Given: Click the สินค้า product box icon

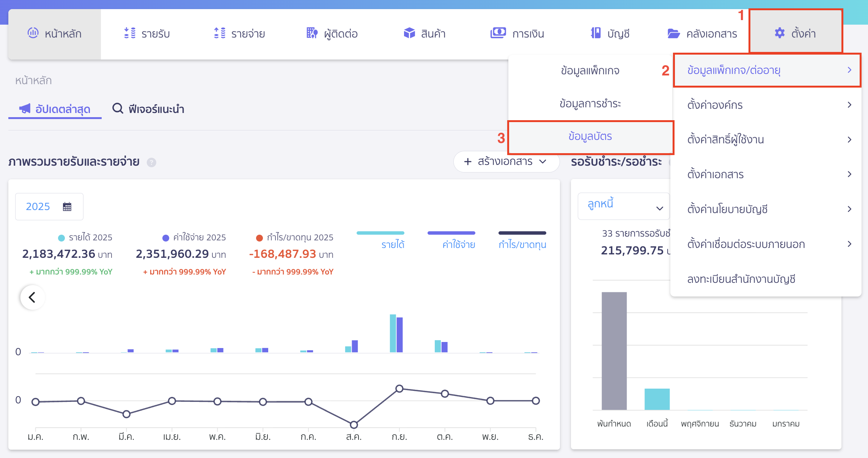Looking at the screenshot, I should click(409, 33).
